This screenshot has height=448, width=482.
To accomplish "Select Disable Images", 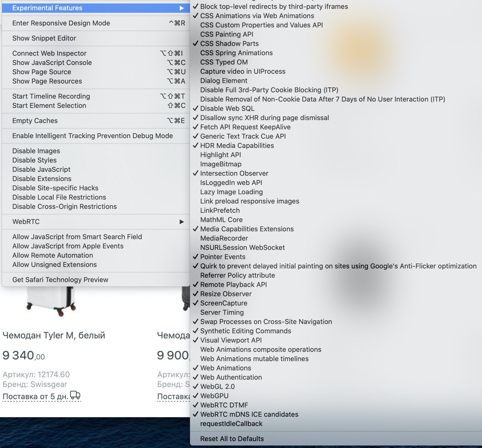I will click(96, 151).
